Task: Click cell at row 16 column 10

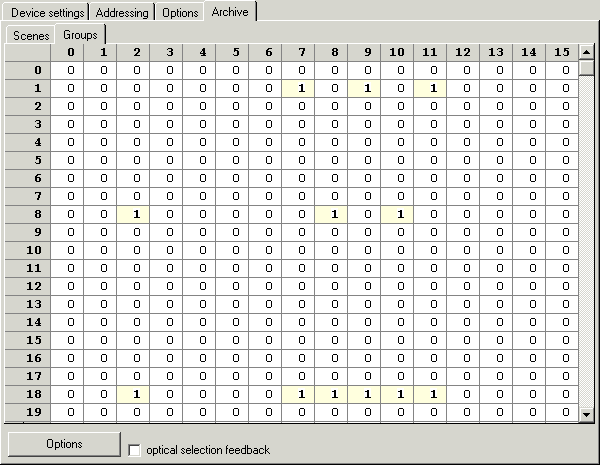Action: (397, 358)
